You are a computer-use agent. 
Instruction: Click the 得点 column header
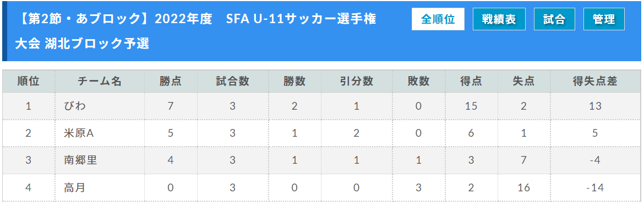click(471, 82)
